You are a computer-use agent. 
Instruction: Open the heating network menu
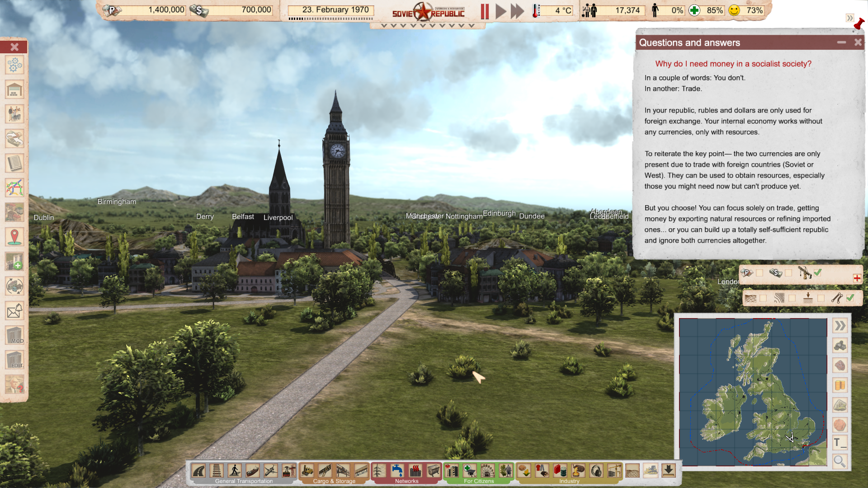[x=415, y=471]
